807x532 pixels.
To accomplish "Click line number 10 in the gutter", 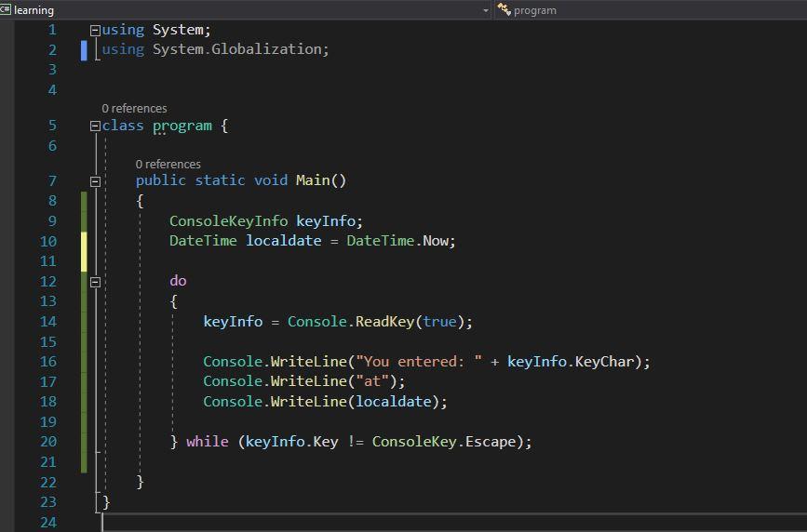I will (x=48, y=241).
